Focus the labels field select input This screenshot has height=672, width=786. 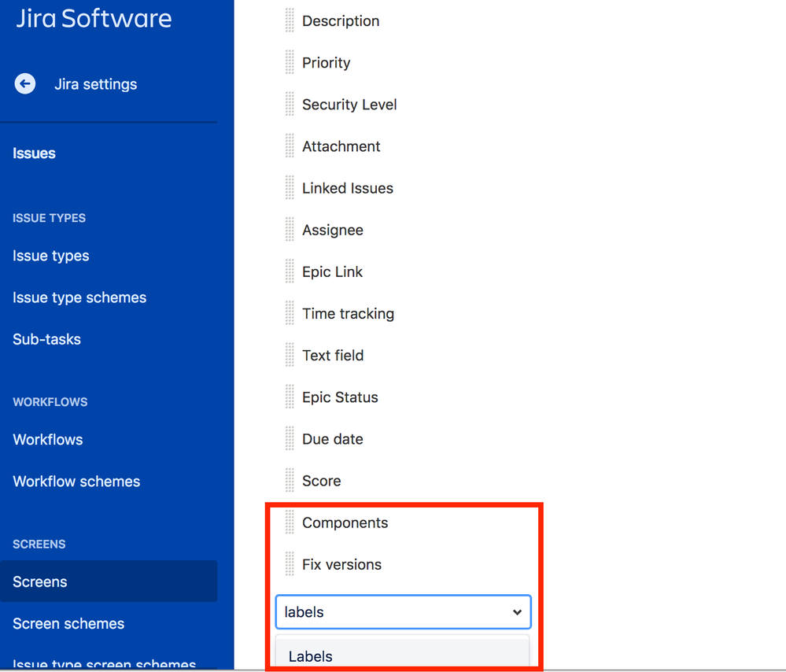pos(403,612)
